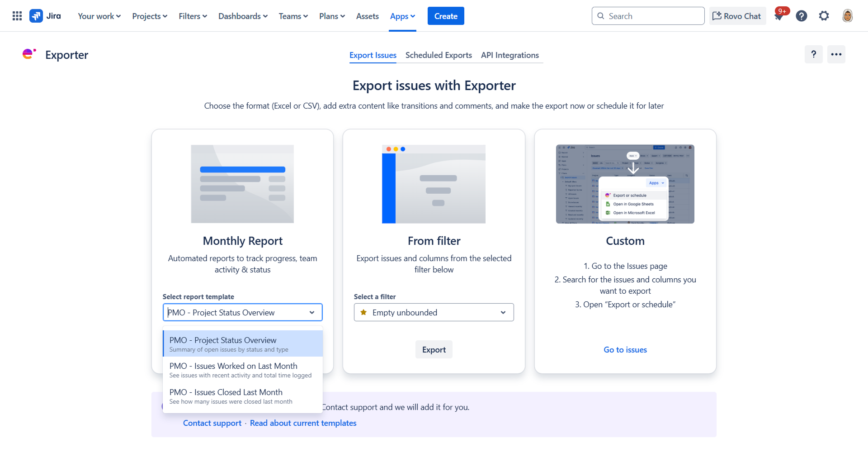Click the star icon in filter selector
868x467 pixels.
click(363, 312)
